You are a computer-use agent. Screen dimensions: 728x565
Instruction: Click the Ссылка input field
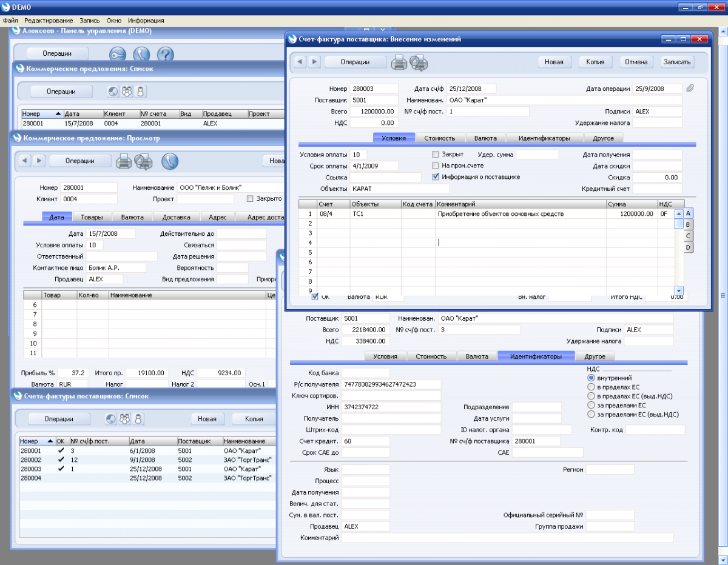(x=385, y=177)
